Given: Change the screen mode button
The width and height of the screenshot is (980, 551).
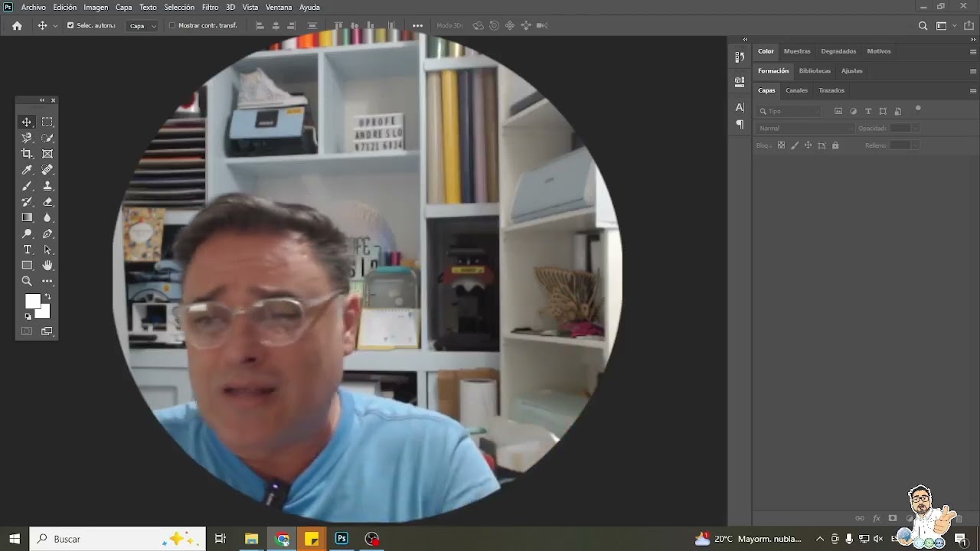Looking at the screenshot, I should tap(47, 331).
